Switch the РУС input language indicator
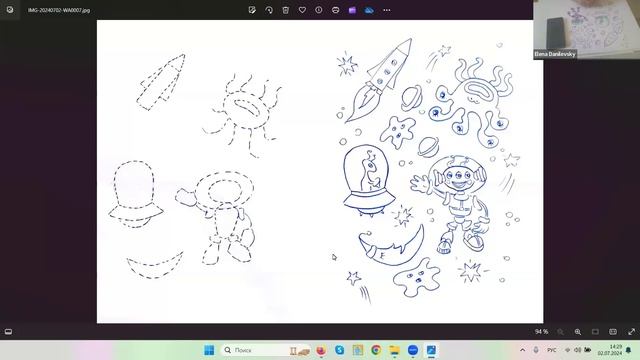The image size is (640, 360). tap(551, 350)
